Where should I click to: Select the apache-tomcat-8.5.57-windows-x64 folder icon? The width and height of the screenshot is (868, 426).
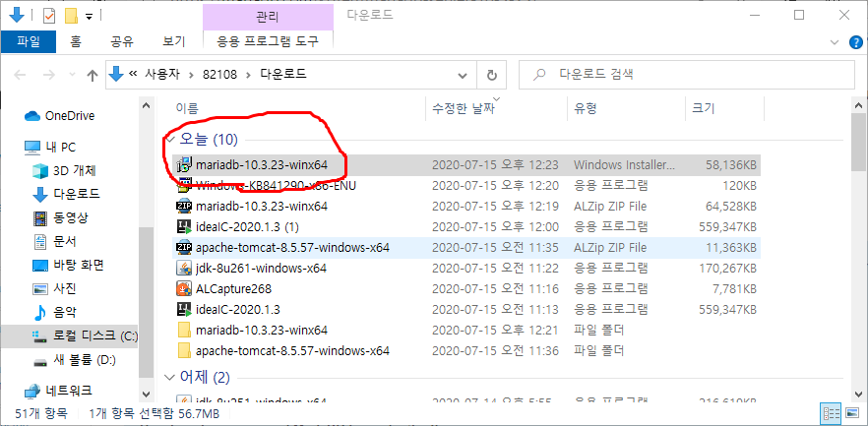click(183, 351)
